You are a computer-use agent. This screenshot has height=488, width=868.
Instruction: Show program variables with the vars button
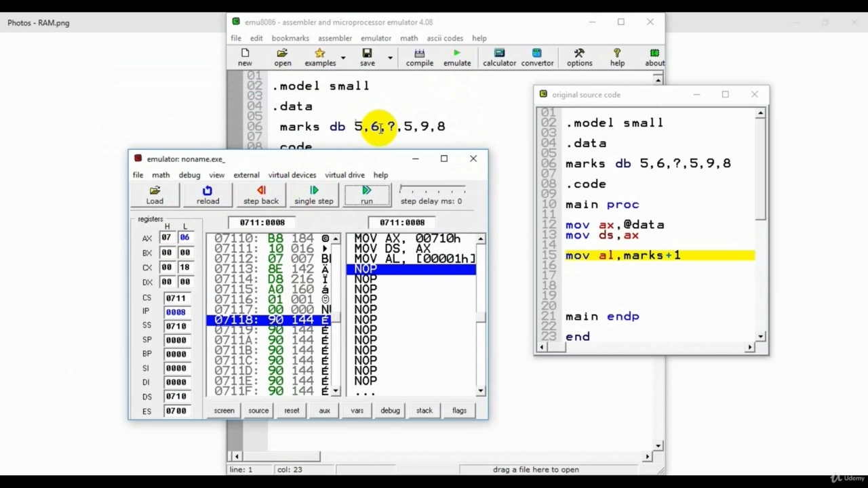click(x=357, y=410)
